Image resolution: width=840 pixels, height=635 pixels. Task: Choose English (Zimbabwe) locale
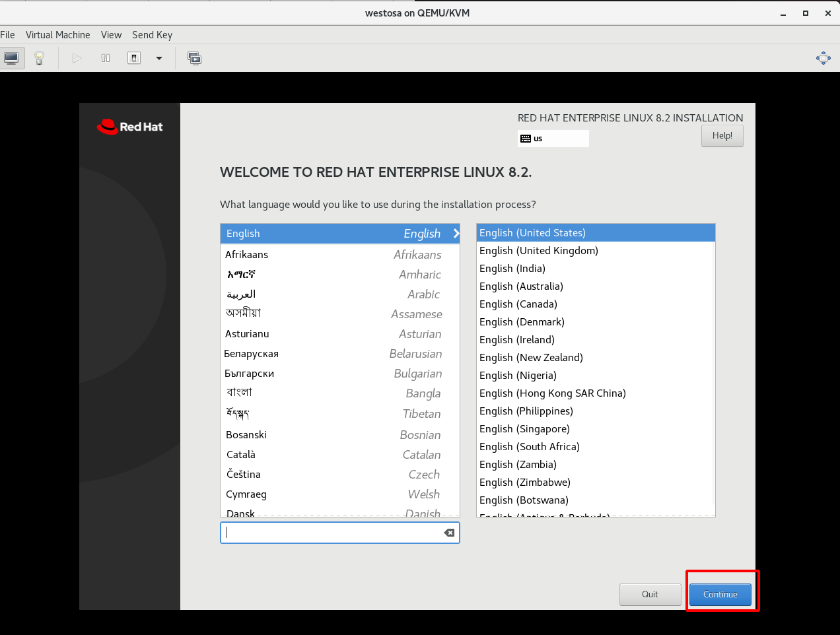pyautogui.click(x=596, y=483)
